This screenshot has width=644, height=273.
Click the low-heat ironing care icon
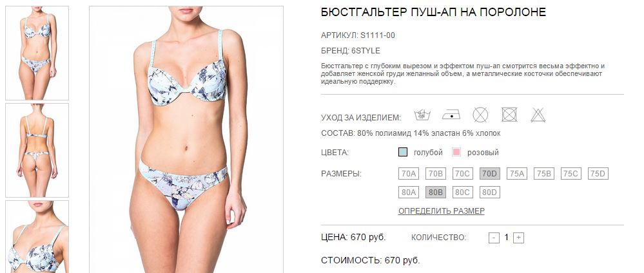click(451, 115)
